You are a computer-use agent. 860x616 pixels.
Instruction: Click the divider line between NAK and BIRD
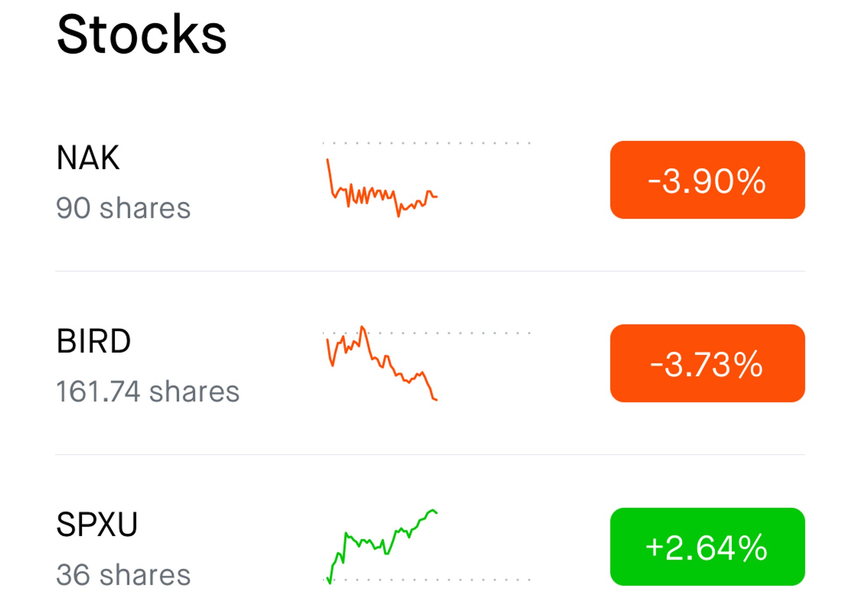[x=430, y=271]
